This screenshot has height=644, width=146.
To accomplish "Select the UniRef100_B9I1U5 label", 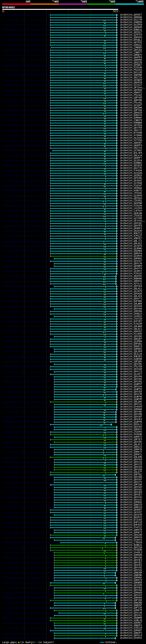I will coord(131,72).
